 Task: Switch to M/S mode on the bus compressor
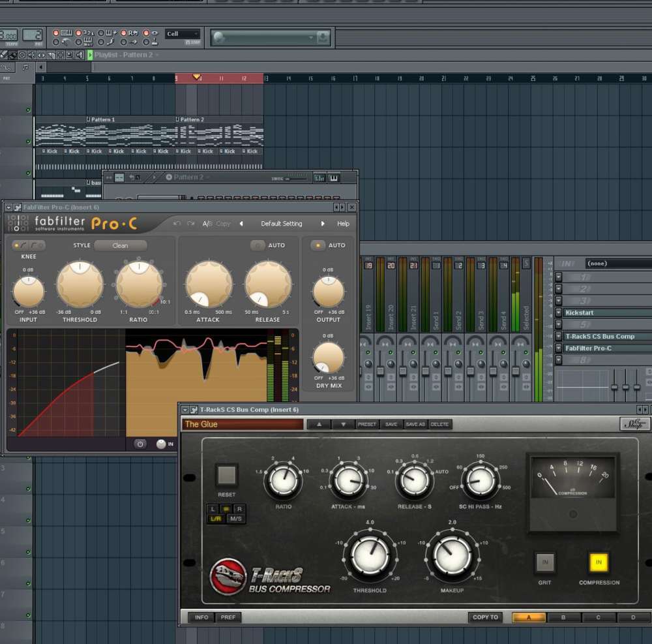(x=237, y=517)
